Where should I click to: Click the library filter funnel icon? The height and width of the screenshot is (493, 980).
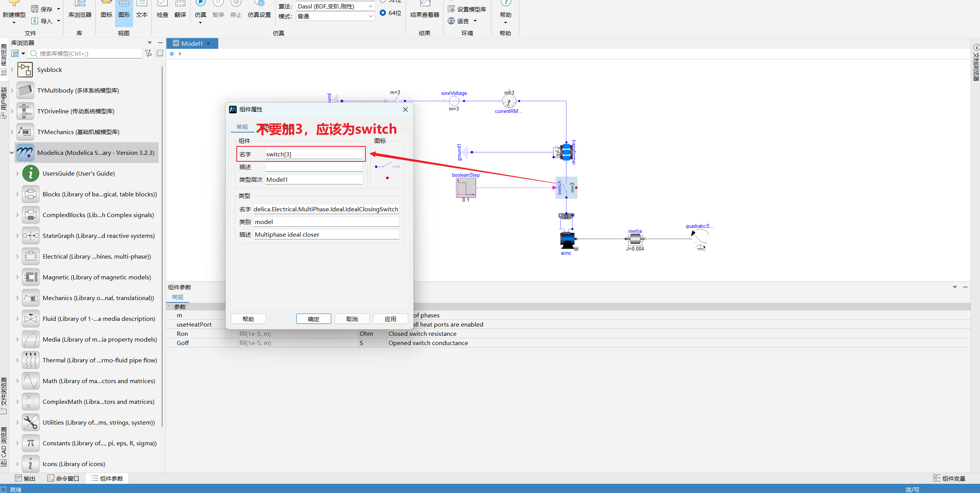pyautogui.click(x=148, y=53)
